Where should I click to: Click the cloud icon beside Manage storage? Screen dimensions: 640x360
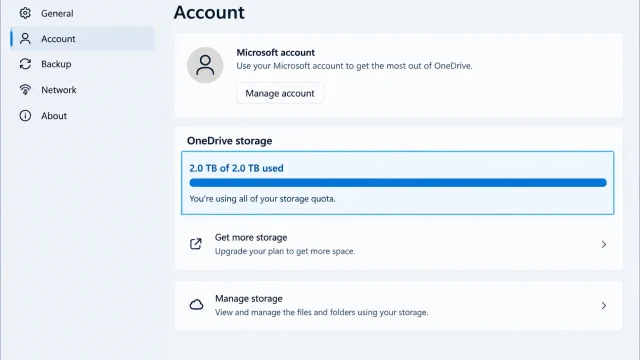pos(196,305)
